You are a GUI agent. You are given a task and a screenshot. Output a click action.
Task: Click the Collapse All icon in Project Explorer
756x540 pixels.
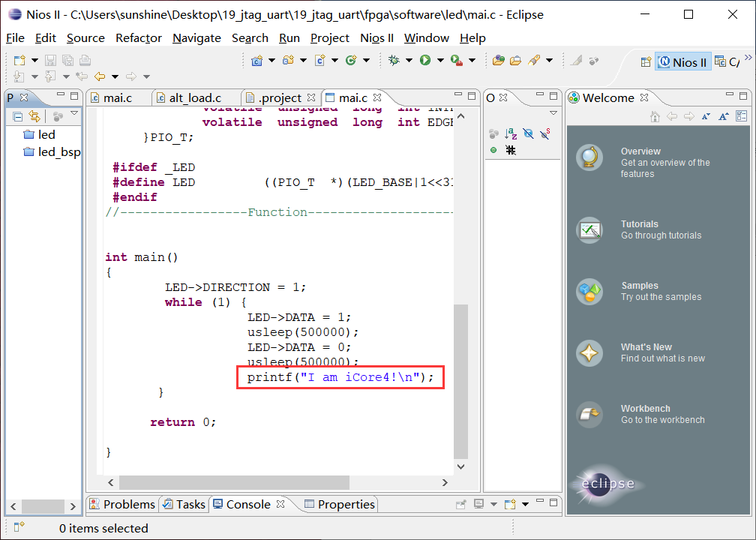coord(16,116)
